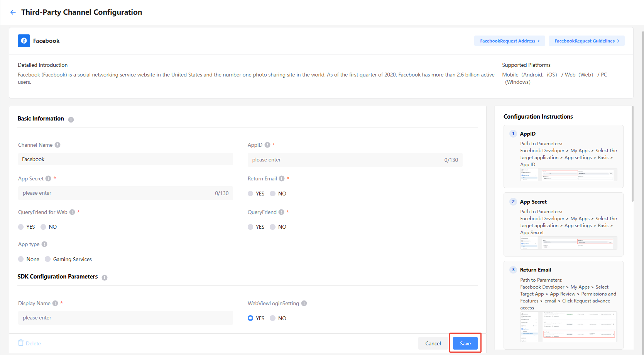
Task: Show the QueryFriend info tooltip
Action: point(281,212)
